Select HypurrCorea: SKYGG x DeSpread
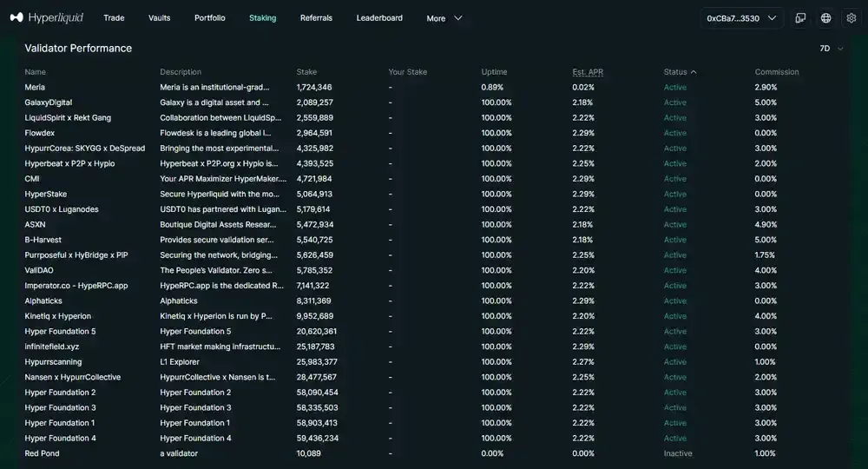 pyautogui.click(x=85, y=149)
